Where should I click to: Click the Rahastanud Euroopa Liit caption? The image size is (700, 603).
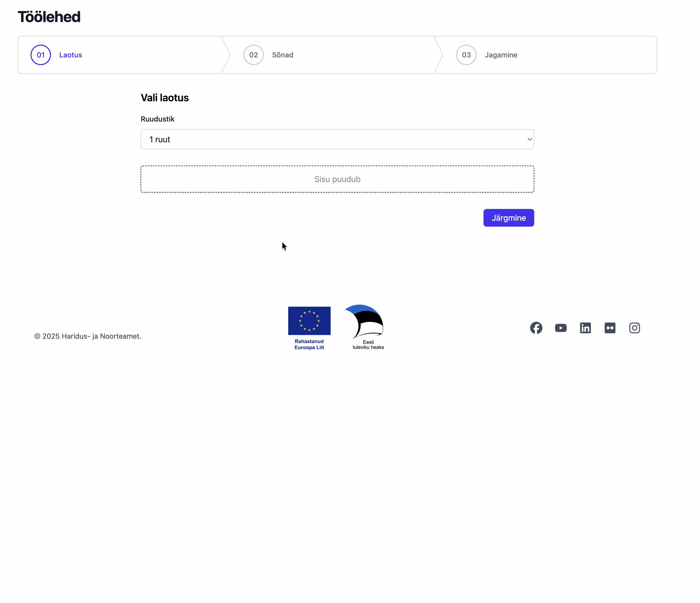[x=309, y=344]
